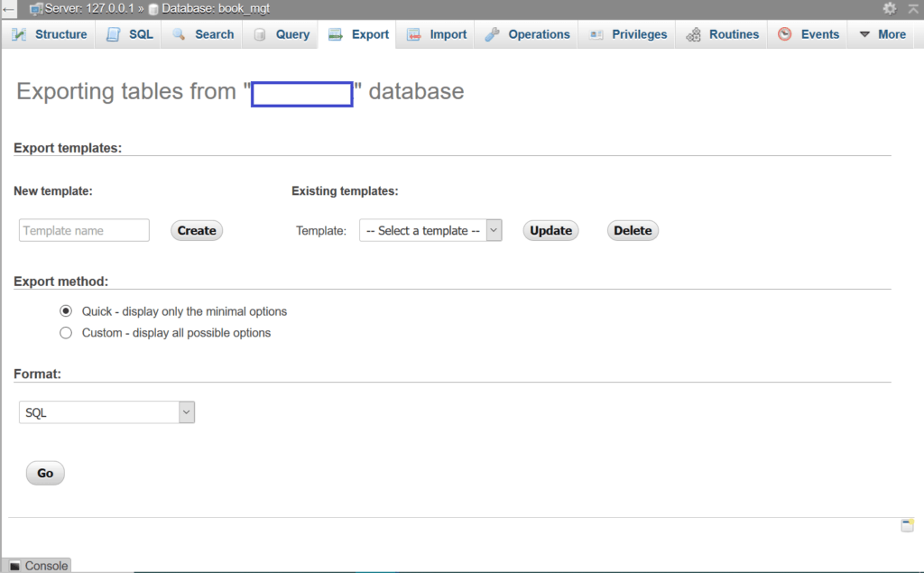Select the Custom export method radio button
The width and height of the screenshot is (924, 573).
point(66,332)
